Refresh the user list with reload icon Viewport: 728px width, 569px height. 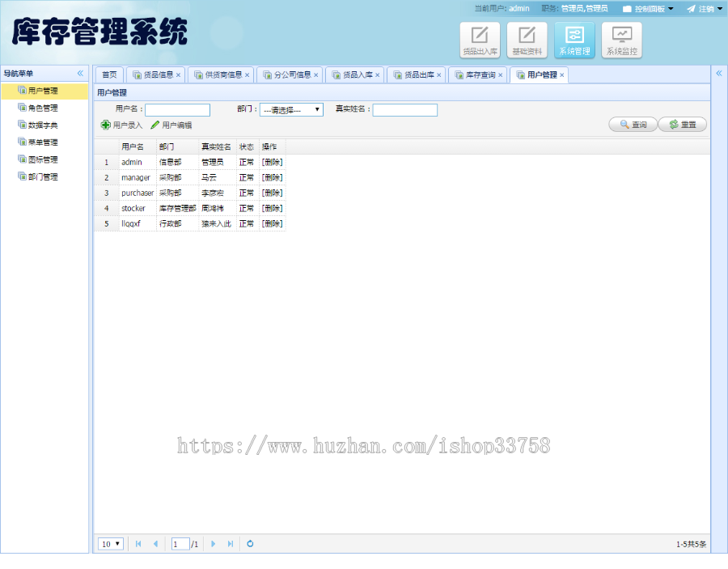[249, 543]
